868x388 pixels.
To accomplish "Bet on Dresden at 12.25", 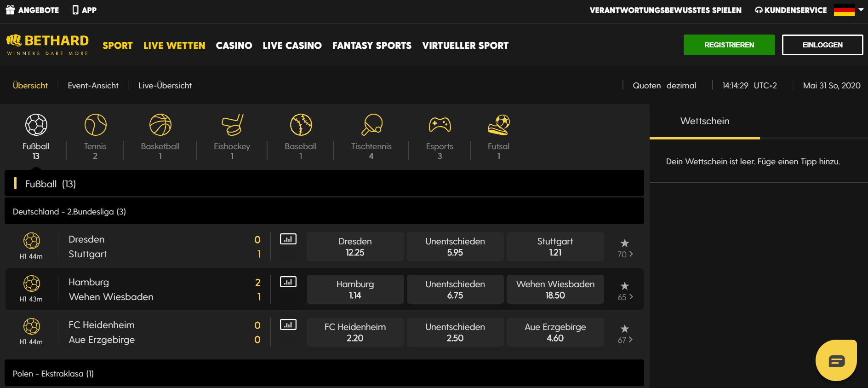I will (355, 246).
